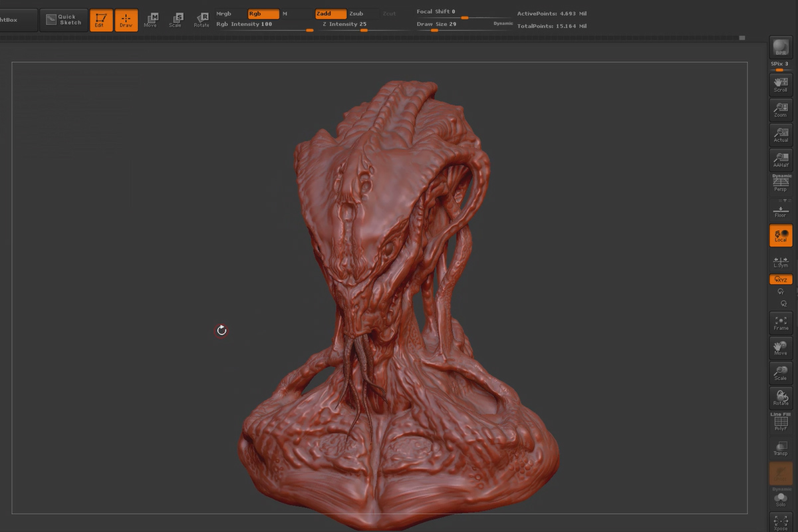Click Scale in the right navigation shelf
The image size is (798, 532).
(x=781, y=373)
